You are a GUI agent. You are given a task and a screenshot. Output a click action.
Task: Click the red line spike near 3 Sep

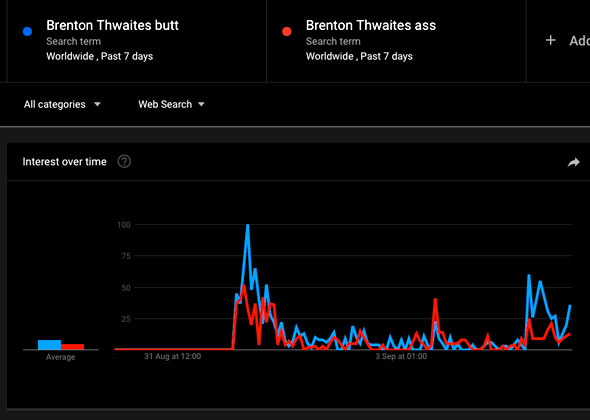coord(435,300)
